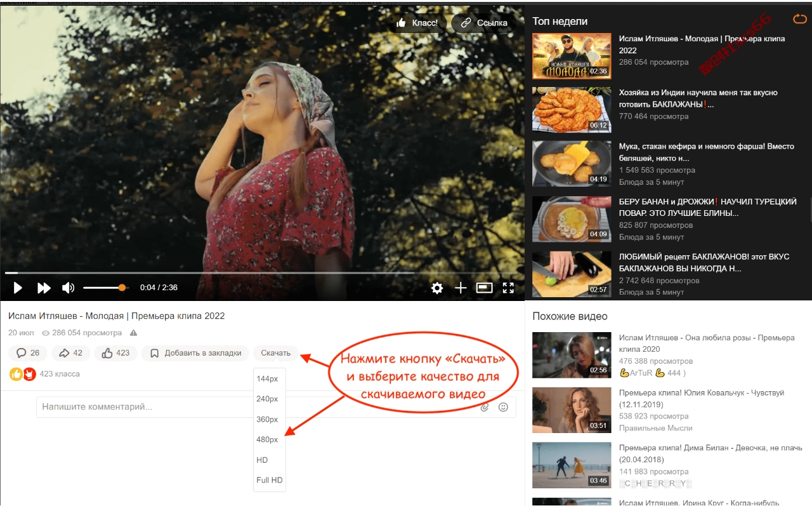
Task: View 423 класса reactions
Action: 60,374
